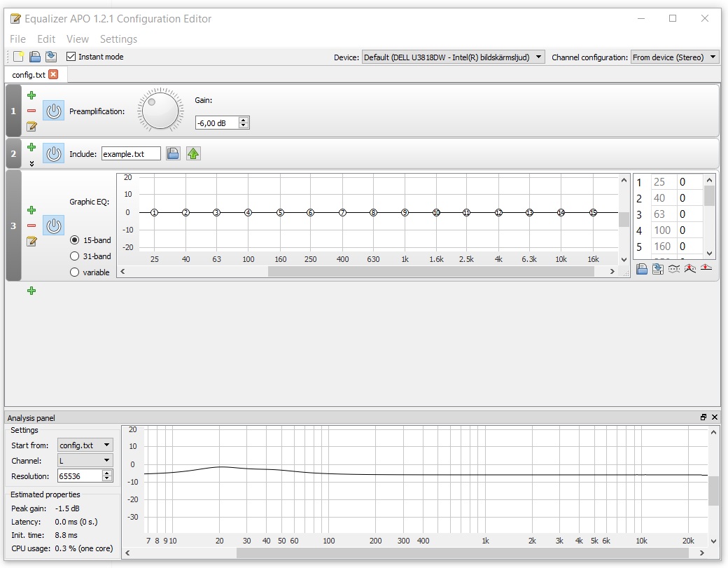Browse for include file
The height and width of the screenshot is (568, 728).
point(173,153)
